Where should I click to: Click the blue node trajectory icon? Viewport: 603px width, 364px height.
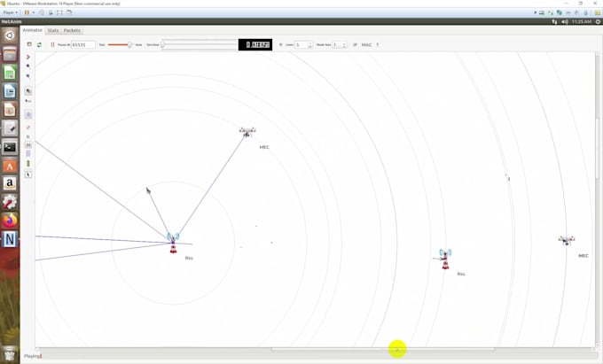click(28, 153)
